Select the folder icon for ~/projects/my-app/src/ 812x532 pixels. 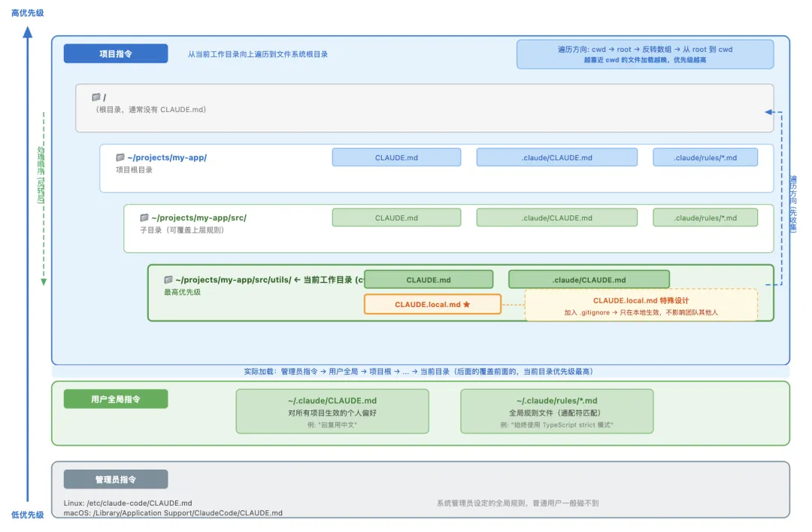pyautogui.click(x=144, y=217)
